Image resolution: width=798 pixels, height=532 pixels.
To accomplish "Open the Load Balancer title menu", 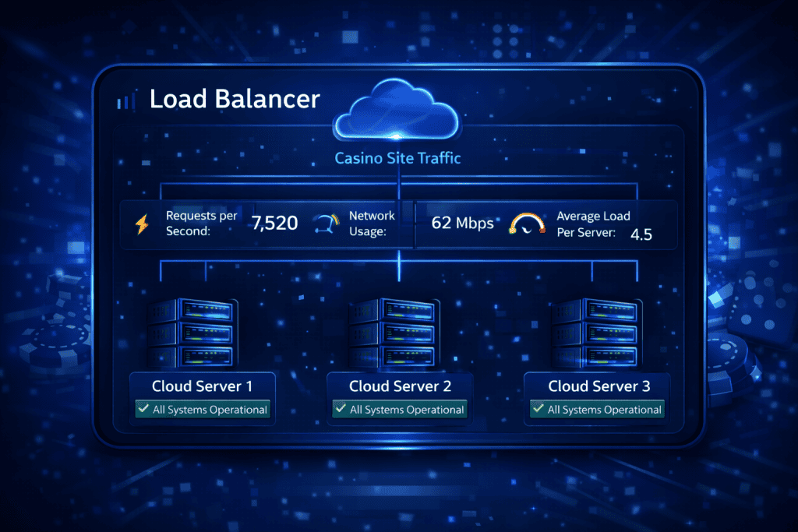I will click(235, 99).
